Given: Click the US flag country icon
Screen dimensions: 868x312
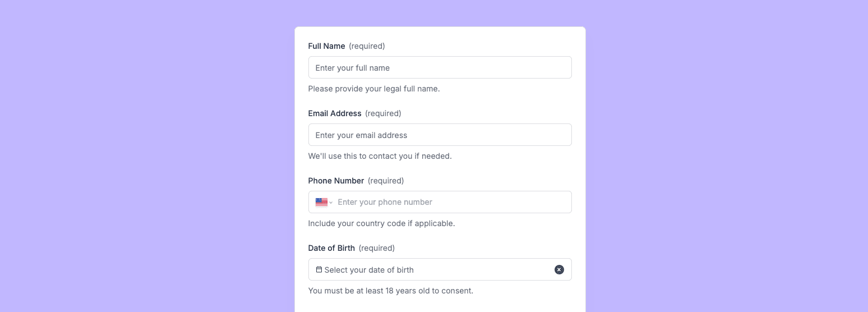Looking at the screenshot, I should pyautogui.click(x=321, y=202).
